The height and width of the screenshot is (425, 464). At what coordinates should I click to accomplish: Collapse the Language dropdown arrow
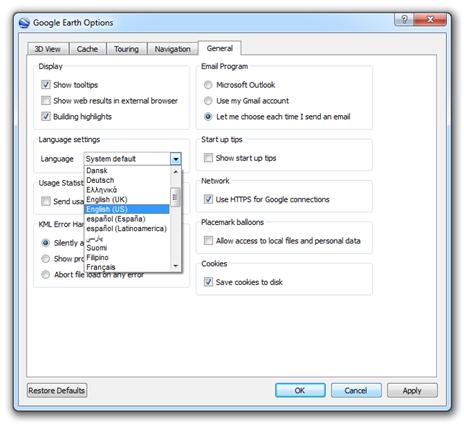coord(176,159)
